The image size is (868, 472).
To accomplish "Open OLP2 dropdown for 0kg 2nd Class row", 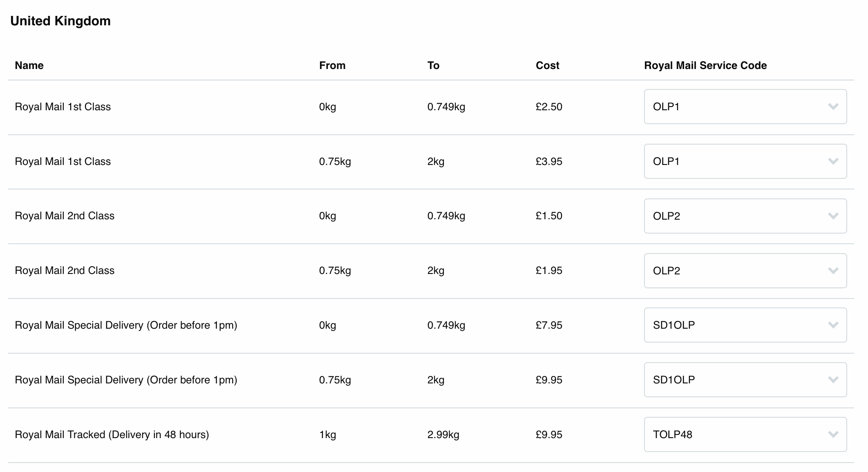I will (x=745, y=216).
